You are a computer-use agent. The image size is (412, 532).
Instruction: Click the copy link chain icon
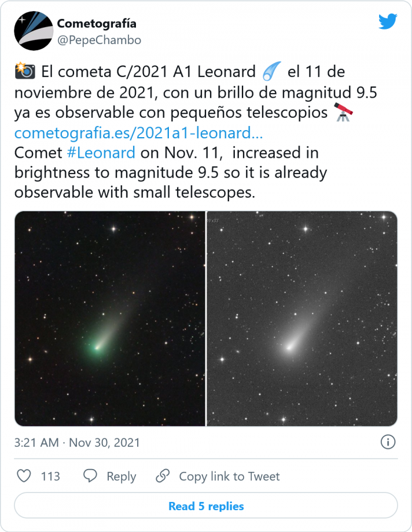(x=162, y=476)
